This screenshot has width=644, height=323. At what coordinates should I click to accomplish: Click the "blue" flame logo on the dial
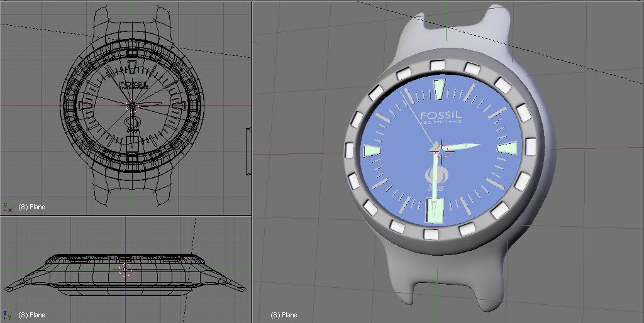coord(435,178)
